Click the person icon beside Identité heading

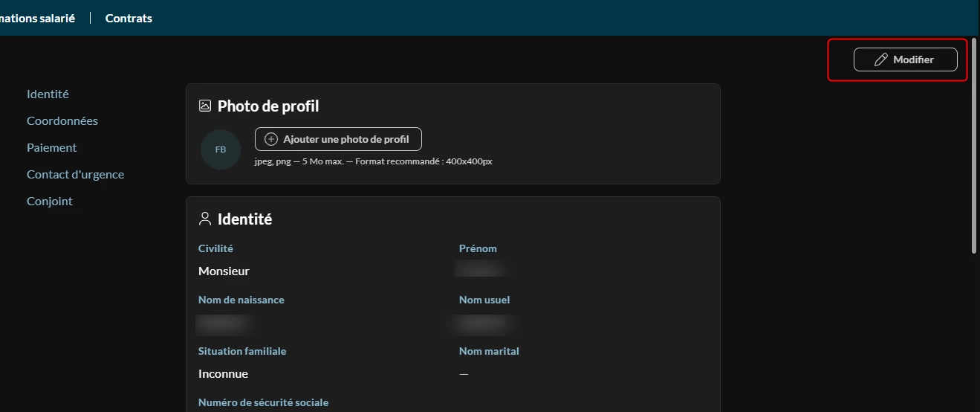[x=205, y=219]
